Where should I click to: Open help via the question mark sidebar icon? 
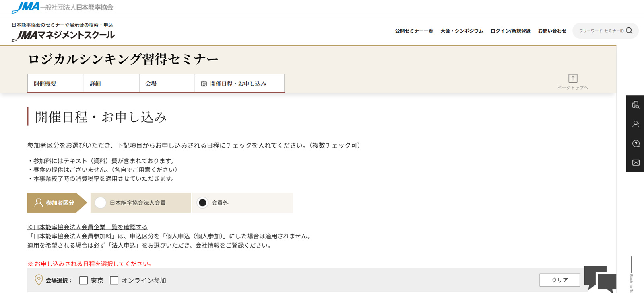[636, 143]
